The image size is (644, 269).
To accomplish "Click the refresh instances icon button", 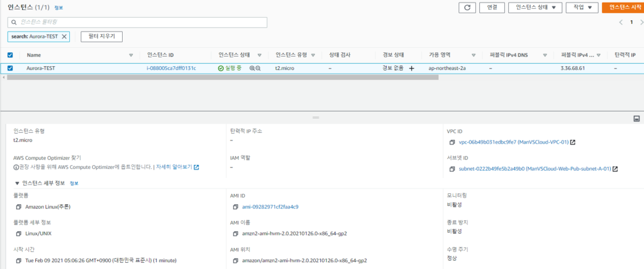I will coord(467,8).
